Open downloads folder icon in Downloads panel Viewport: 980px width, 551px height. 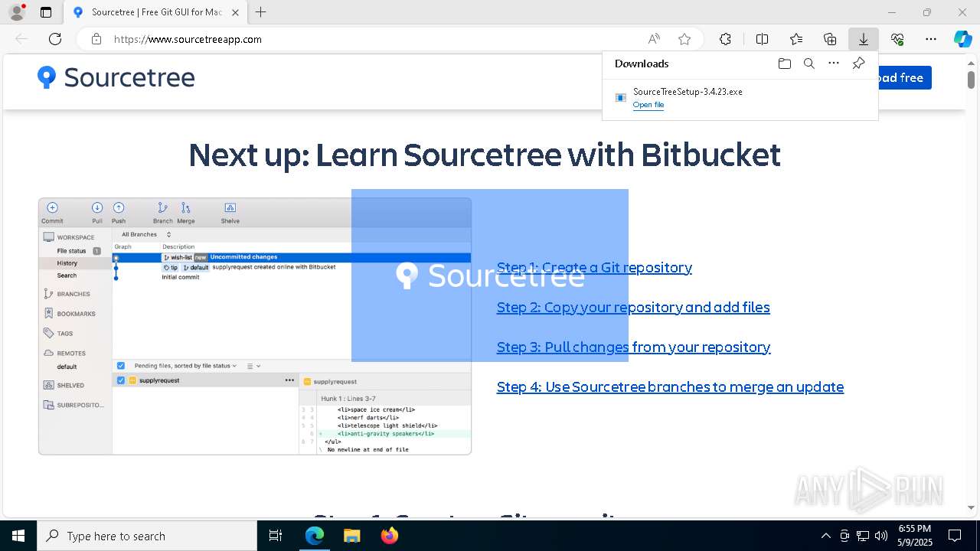pyautogui.click(x=785, y=64)
